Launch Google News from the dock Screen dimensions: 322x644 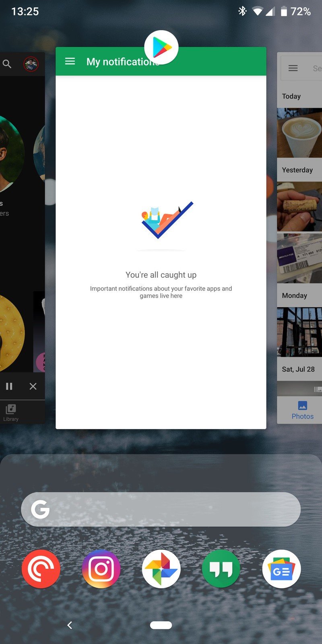pyautogui.click(x=281, y=569)
